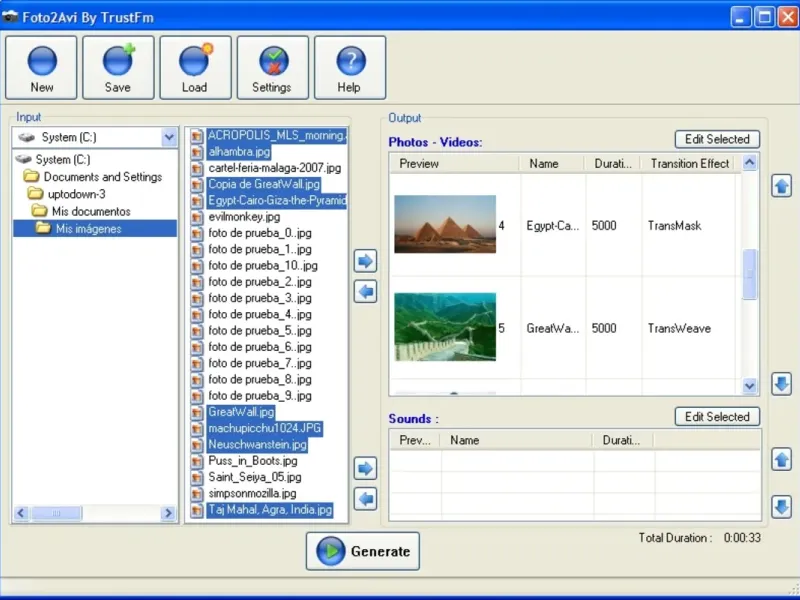Select evilmonkey.jpg in the file list
Screen dimensions: 800x600
point(244,217)
